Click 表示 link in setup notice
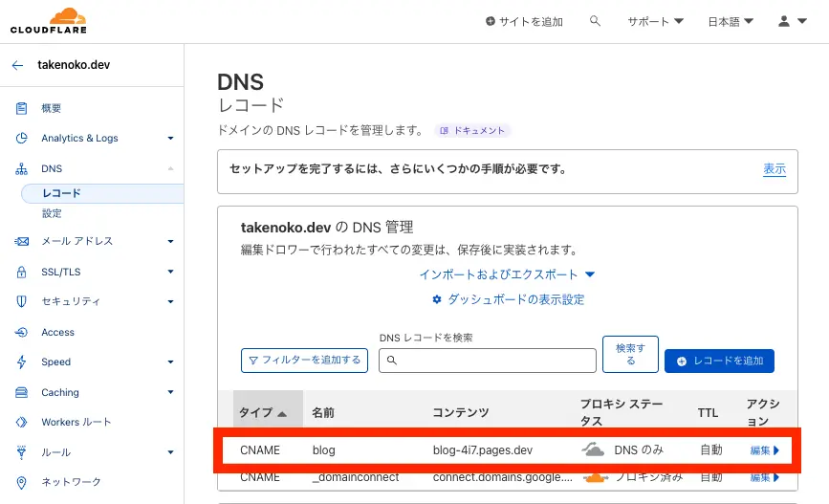829x504 pixels. point(774,169)
